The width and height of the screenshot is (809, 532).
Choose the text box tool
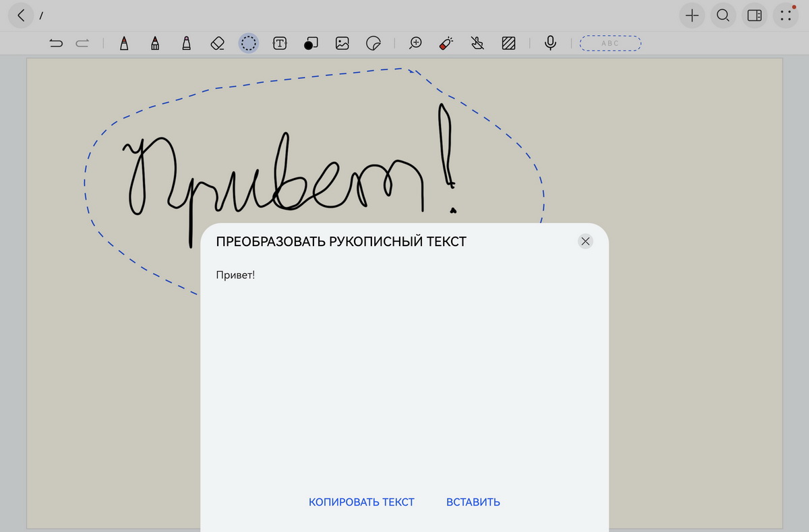280,44
